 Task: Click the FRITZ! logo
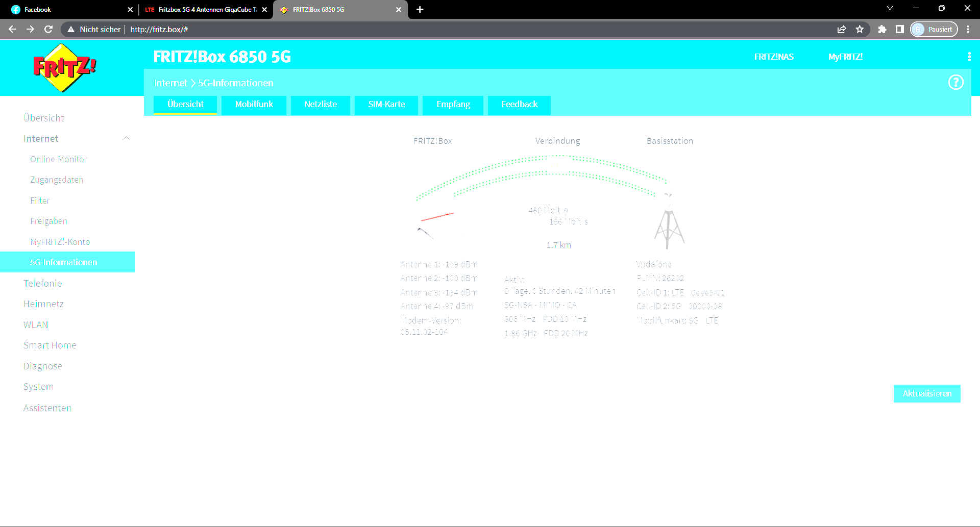coord(64,68)
